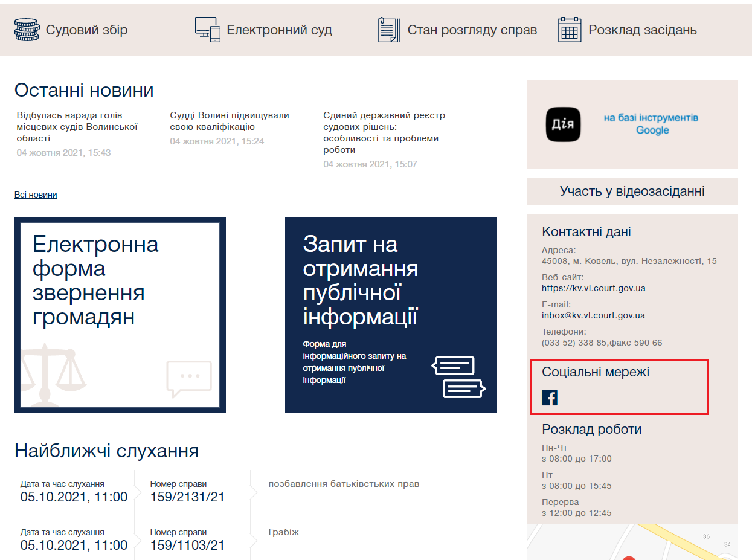Click the Електронний суд devices icon
Viewport: 752px width, 560px height.
[x=208, y=30]
